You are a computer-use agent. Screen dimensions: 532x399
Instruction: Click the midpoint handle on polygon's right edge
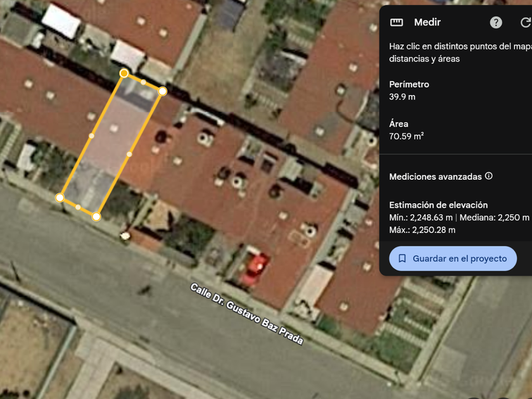pyautogui.click(x=129, y=155)
